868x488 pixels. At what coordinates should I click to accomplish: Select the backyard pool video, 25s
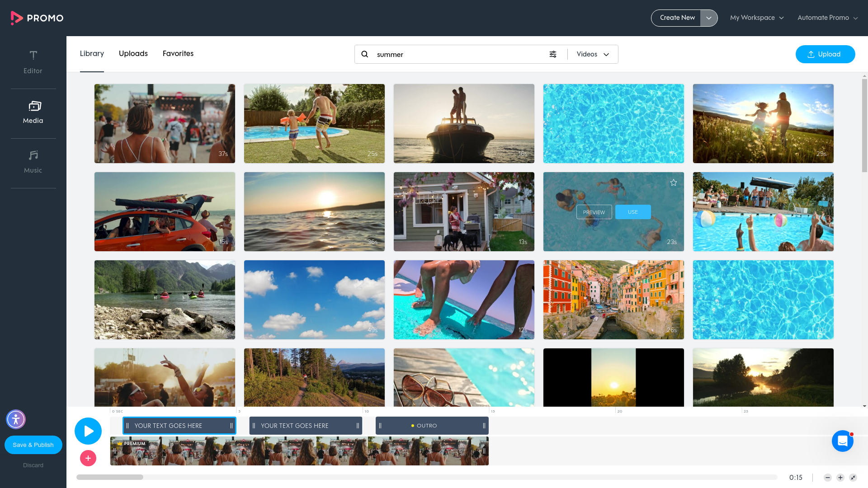(314, 123)
